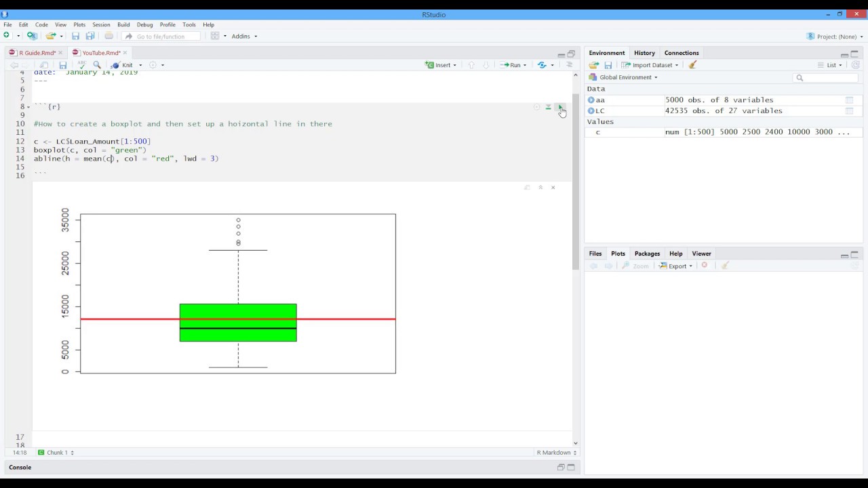Run all chunks above icon
Image resolution: width=868 pixels, height=488 pixels.
tap(548, 107)
